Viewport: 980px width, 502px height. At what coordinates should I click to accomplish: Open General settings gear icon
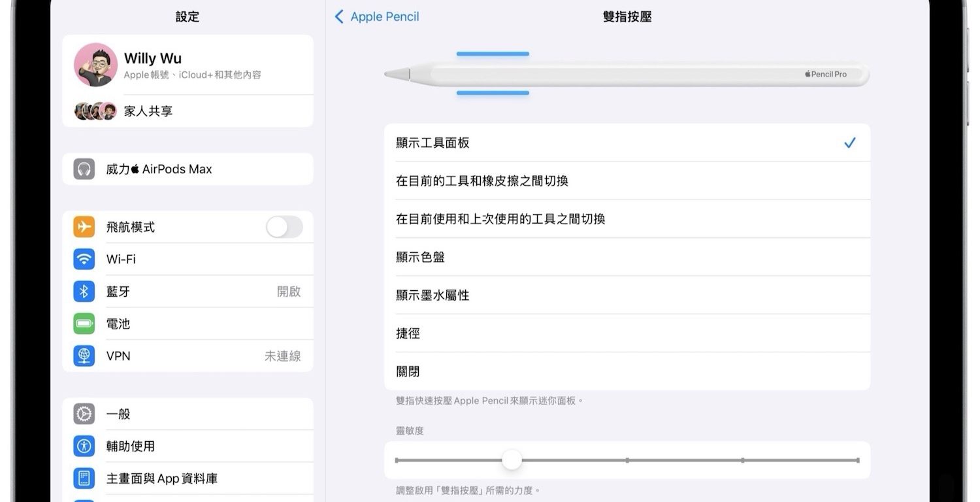click(84, 414)
